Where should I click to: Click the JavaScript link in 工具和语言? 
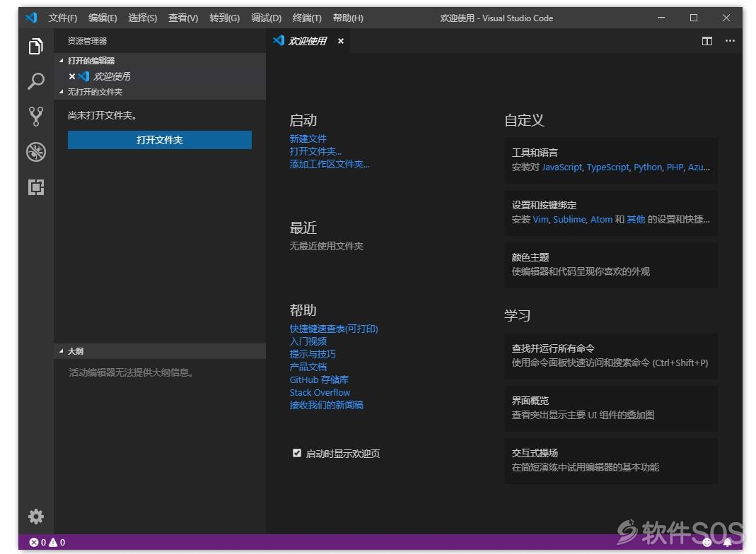(562, 167)
